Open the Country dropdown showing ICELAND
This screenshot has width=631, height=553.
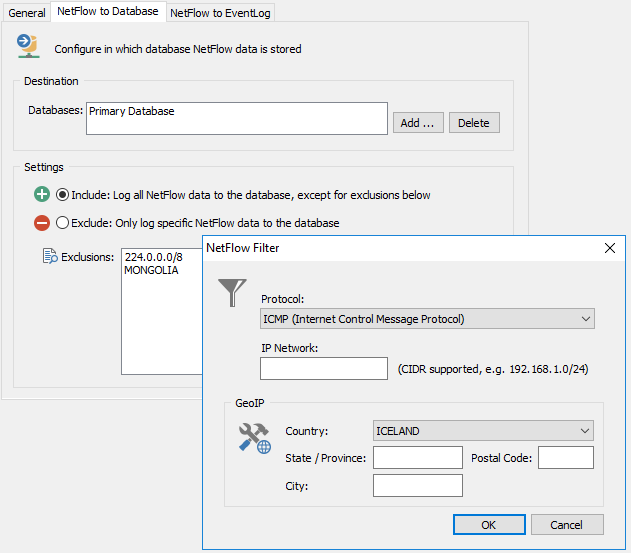point(483,431)
